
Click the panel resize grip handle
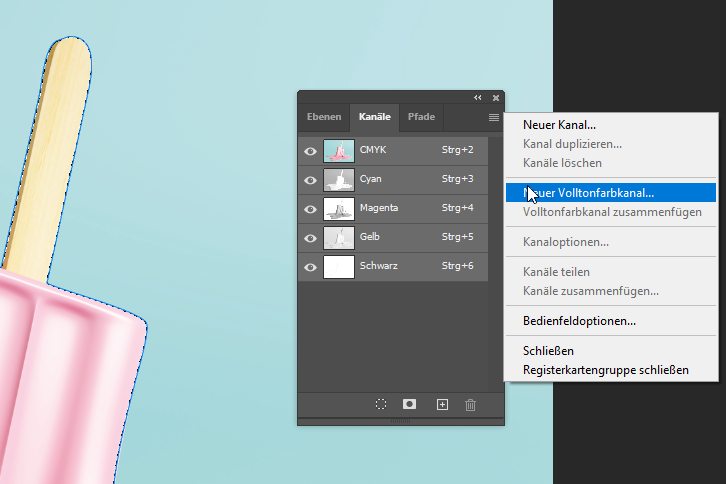401,421
